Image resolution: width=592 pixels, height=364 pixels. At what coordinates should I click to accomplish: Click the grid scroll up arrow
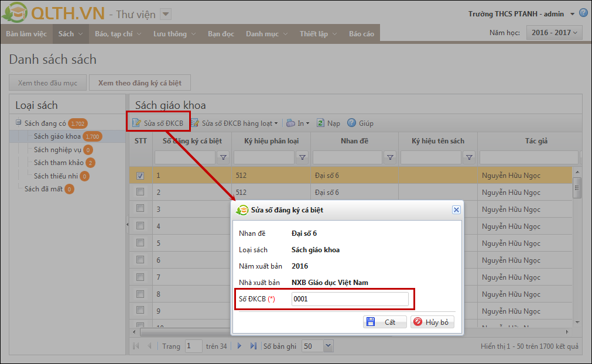tap(577, 172)
